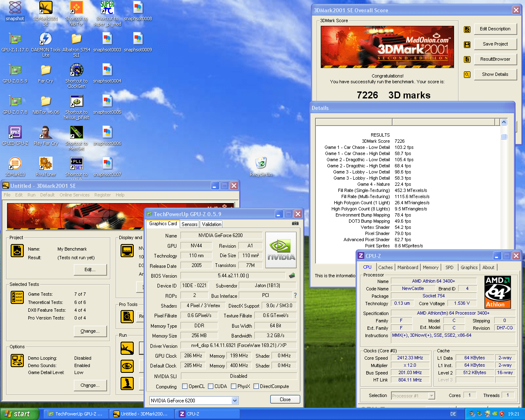525x420 pixels.
Task: Launch DAEMON Tools Lite shortcut
Action: tap(46, 45)
